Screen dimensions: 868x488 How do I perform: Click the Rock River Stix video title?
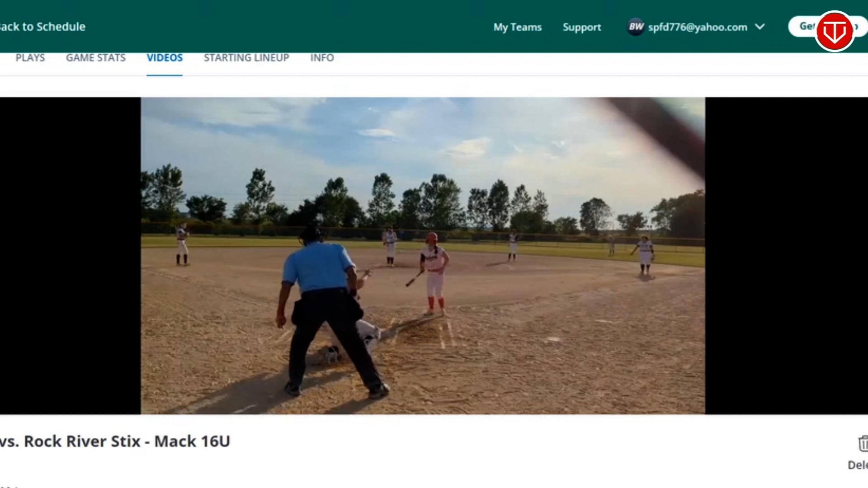pos(115,441)
